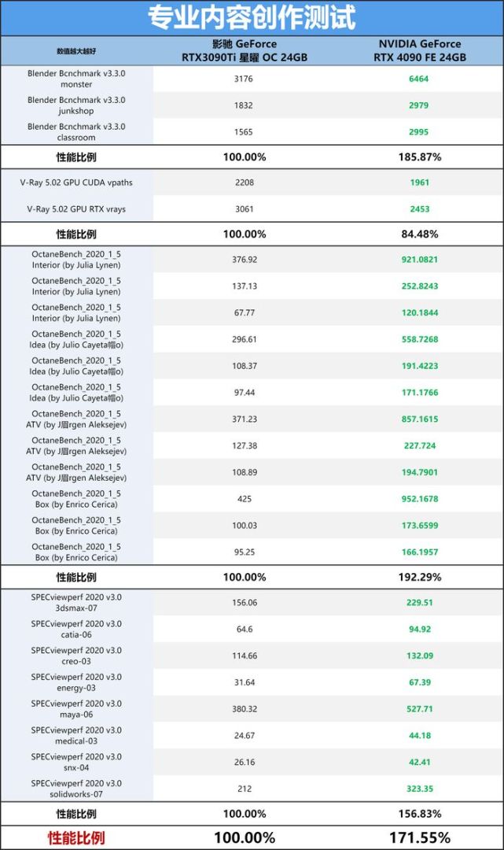Click the Blender Benchmark monster row label
The width and height of the screenshot is (504, 850).
click(76, 79)
